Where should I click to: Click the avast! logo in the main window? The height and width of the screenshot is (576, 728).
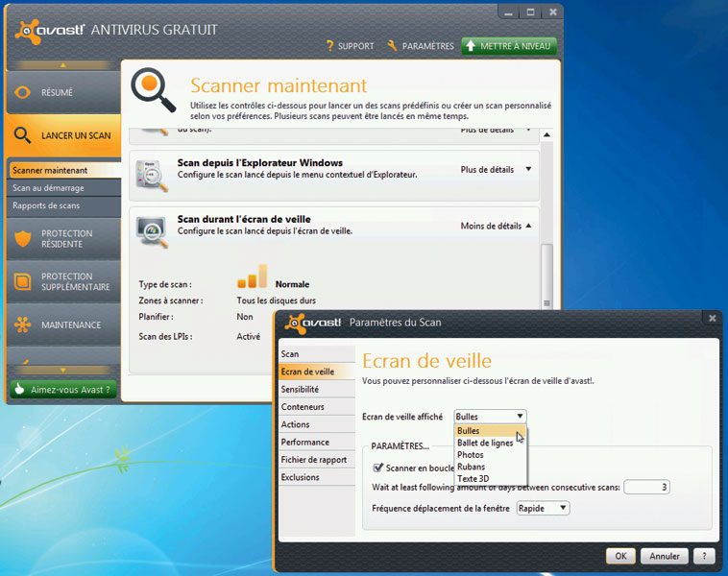50,31
